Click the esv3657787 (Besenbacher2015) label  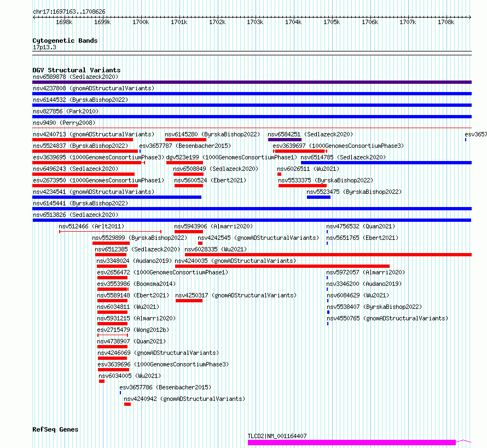pyautogui.click(x=185, y=146)
